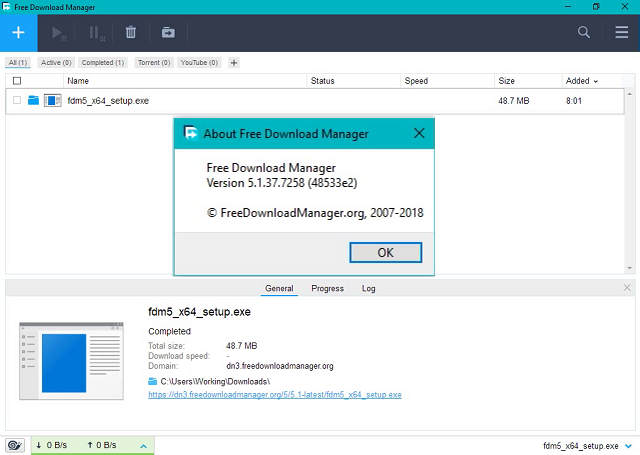
Task: Click the 8:01 added time cell
Action: pyautogui.click(x=573, y=100)
